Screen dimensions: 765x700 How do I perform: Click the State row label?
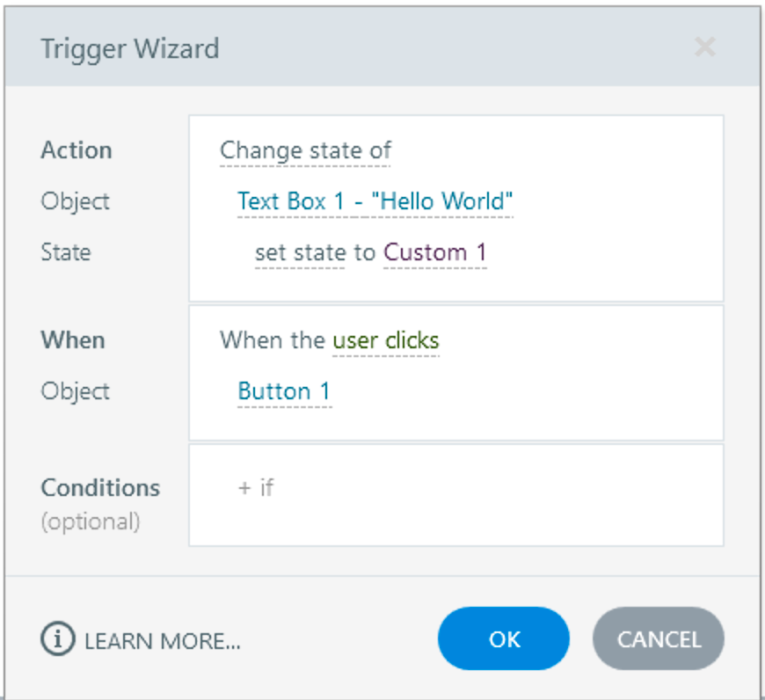click(66, 252)
